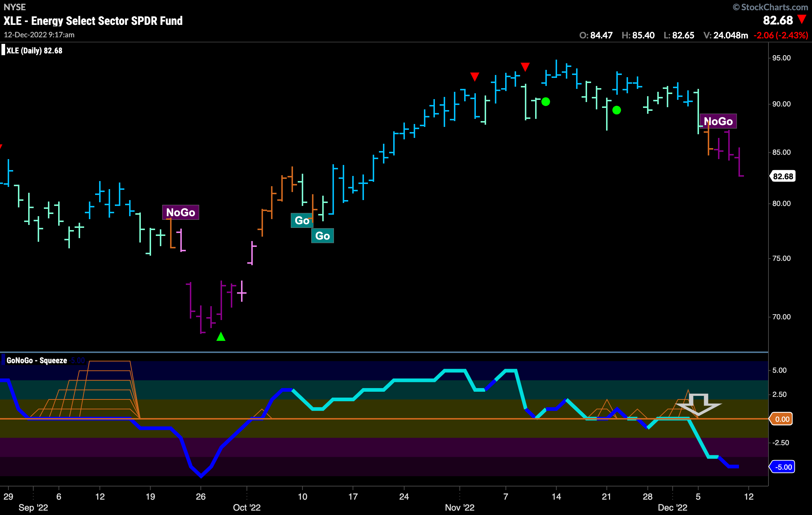
Task: Click the -2.06 (-2.43%) change value
Action: 781,35
